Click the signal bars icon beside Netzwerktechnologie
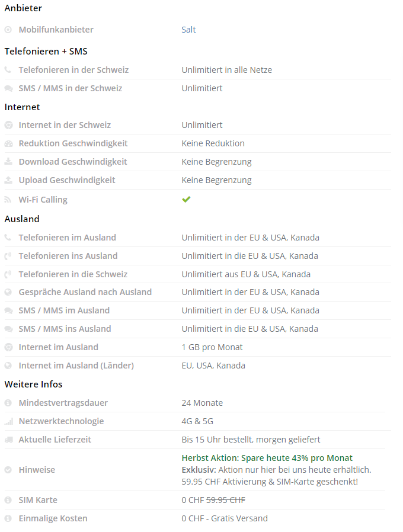Viewport: 403px width, 532px height. [x=8, y=421]
